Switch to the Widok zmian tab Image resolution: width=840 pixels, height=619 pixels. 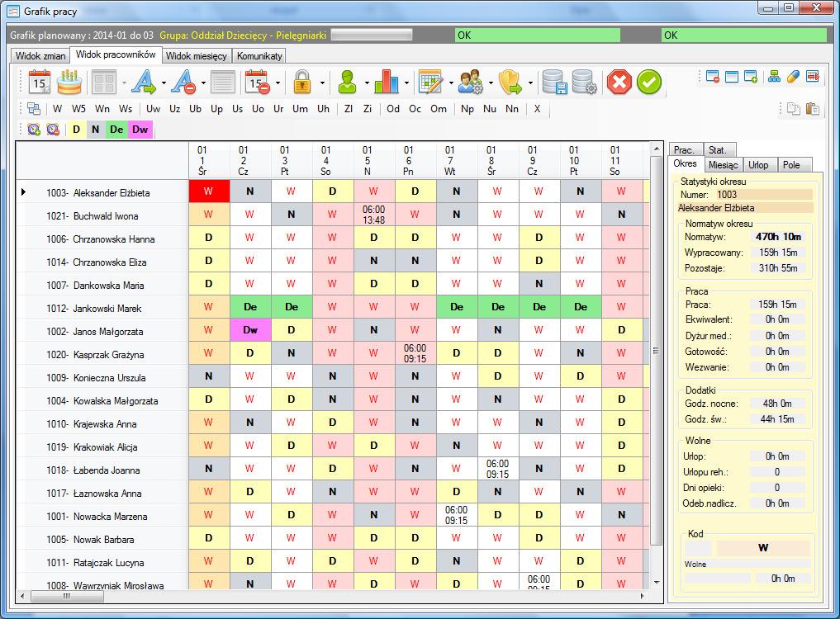coord(40,55)
